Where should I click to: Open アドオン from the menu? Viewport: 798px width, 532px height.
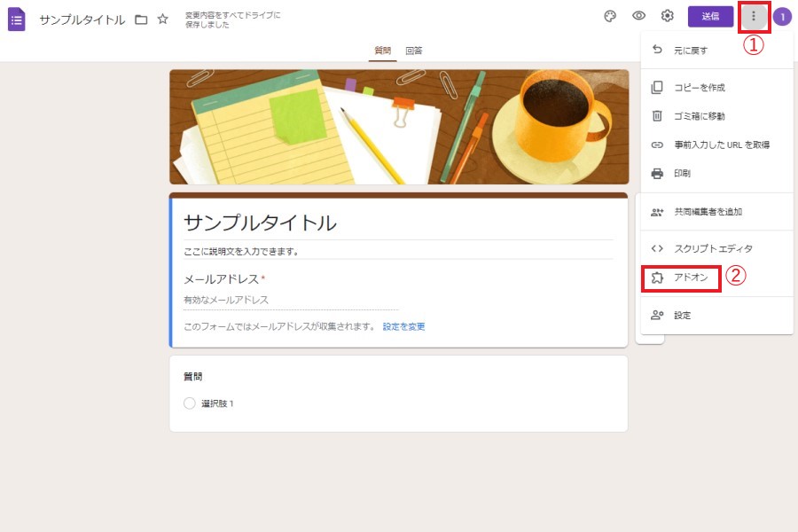point(691,278)
